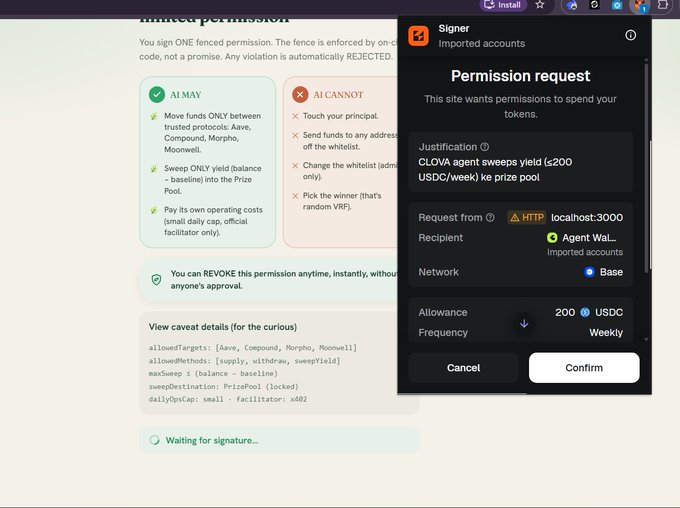Click the Weekly frequency value
This screenshot has width=680, height=508.
(x=606, y=333)
